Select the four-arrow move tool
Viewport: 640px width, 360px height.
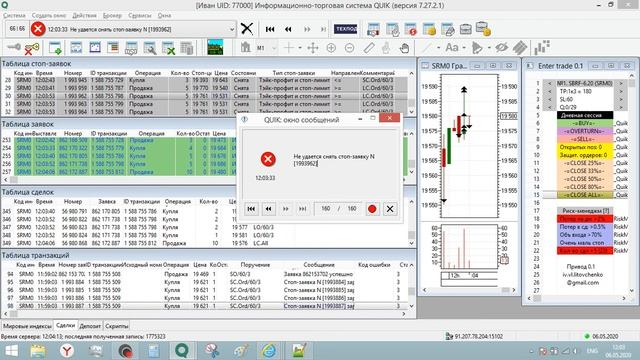(313, 48)
